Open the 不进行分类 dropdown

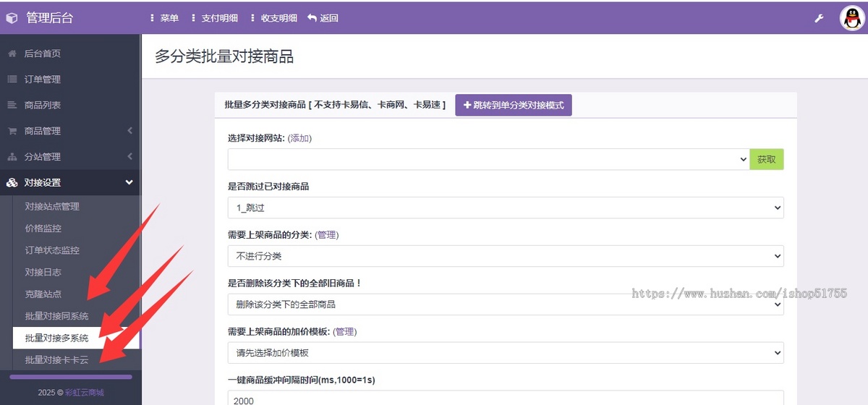click(506, 256)
